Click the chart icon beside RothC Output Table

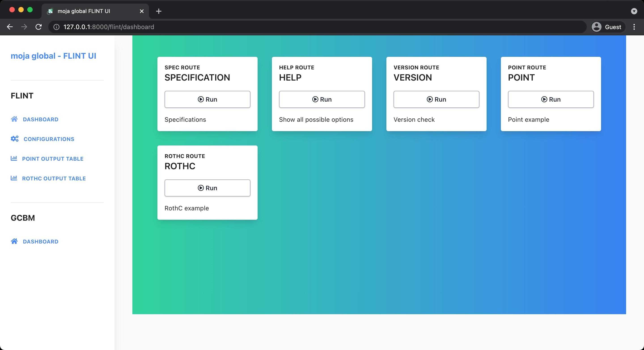click(14, 178)
